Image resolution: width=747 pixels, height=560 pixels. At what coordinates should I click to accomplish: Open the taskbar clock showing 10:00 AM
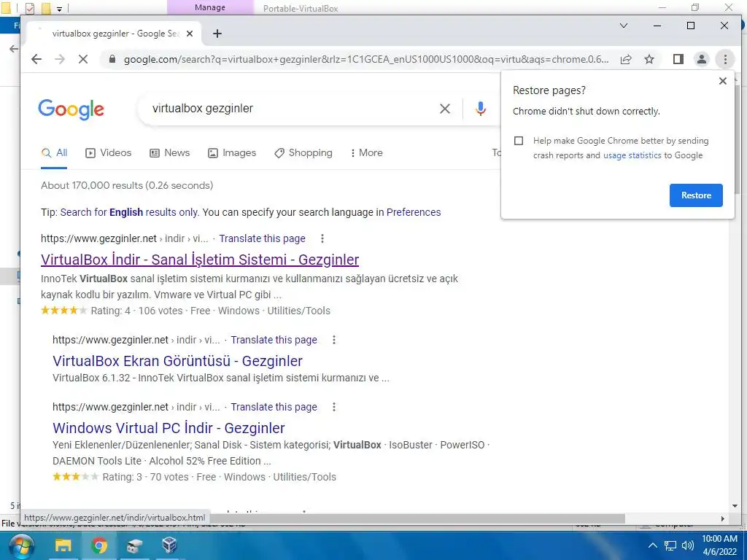pos(719,545)
